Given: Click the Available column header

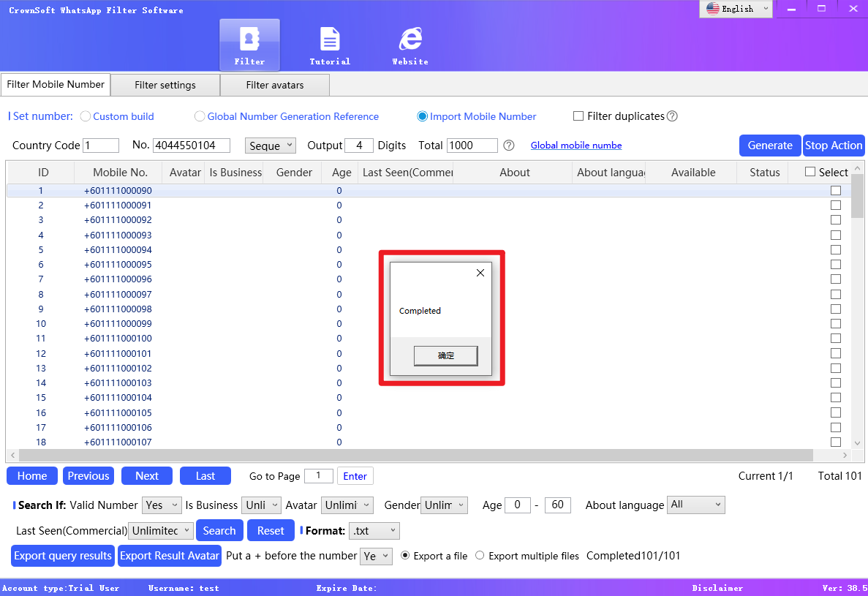Looking at the screenshot, I should pyautogui.click(x=693, y=173).
